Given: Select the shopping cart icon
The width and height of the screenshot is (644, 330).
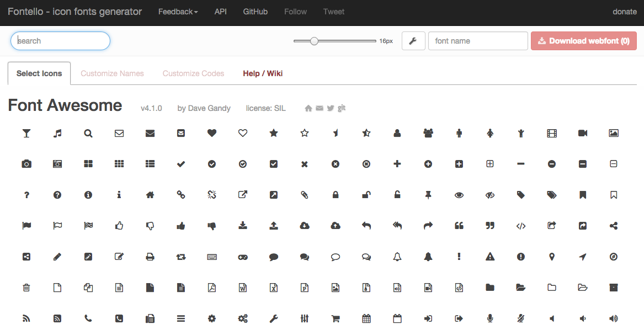Looking at the screenshot, I should pyautogui.click(x=336, y=318).
